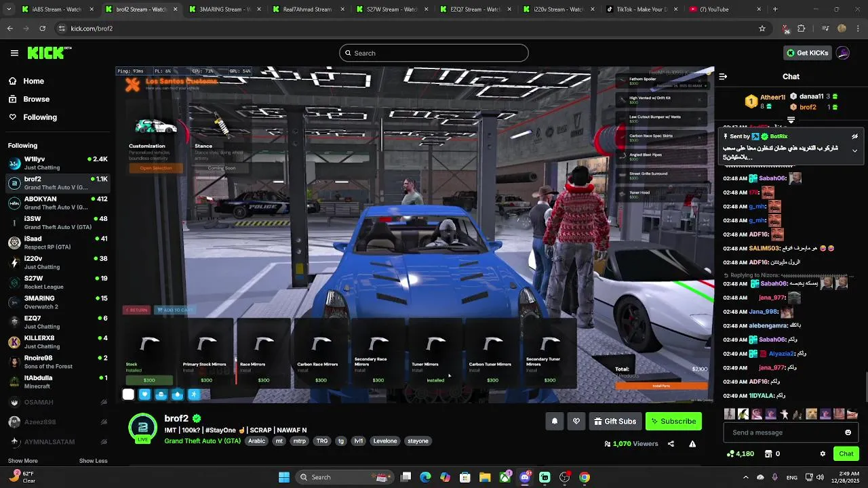Click Atheer1l top gifter name
This screenshot has width=868, height=488.
point(772,98)
